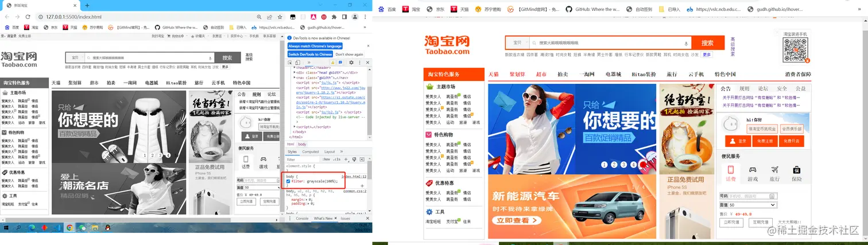Screen dimensions: 868x245
Task: Expand the nav gWidth element node
Action: [x=295, y=77]
